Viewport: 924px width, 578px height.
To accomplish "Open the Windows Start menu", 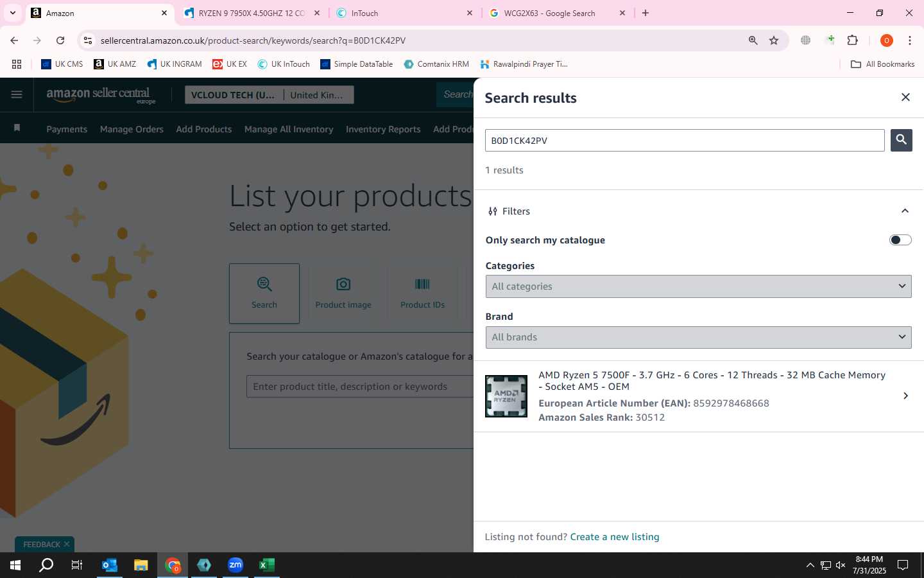I will 15,565.
